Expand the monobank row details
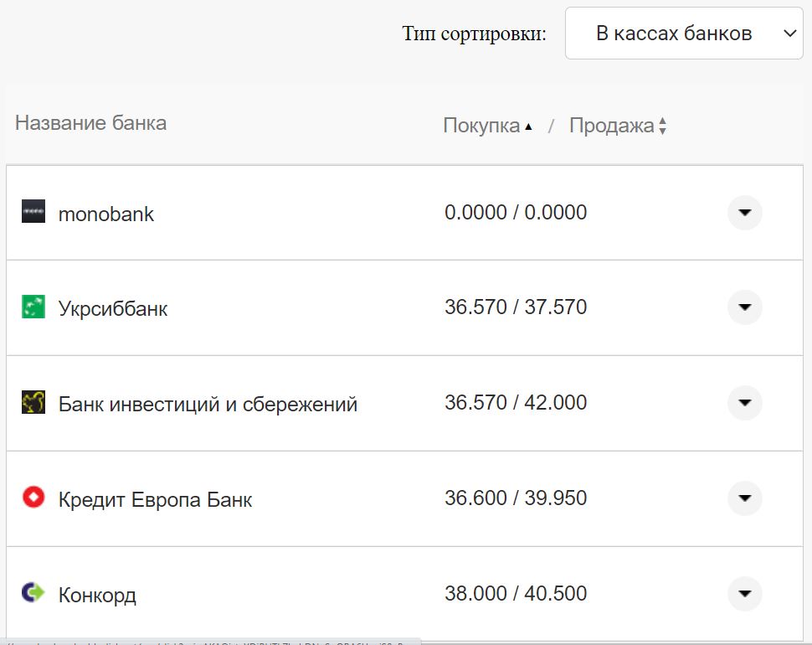Screen dimensions: 812x645 [744, 212]
